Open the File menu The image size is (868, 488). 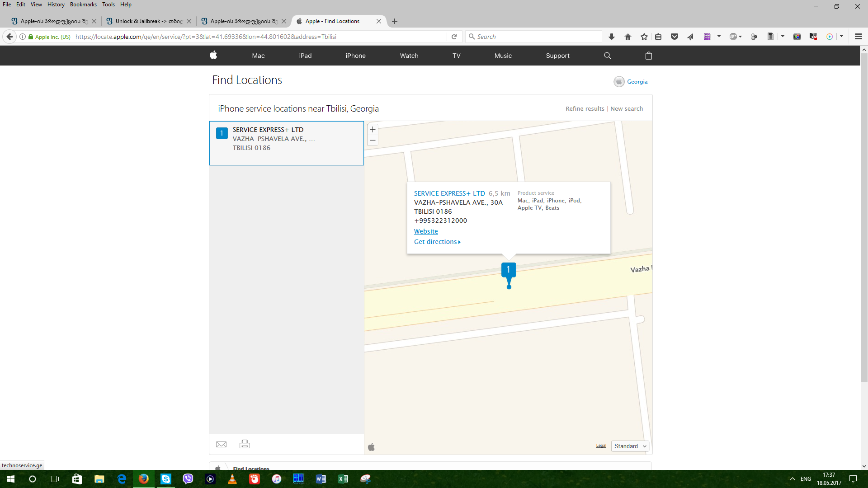[7, 5]
